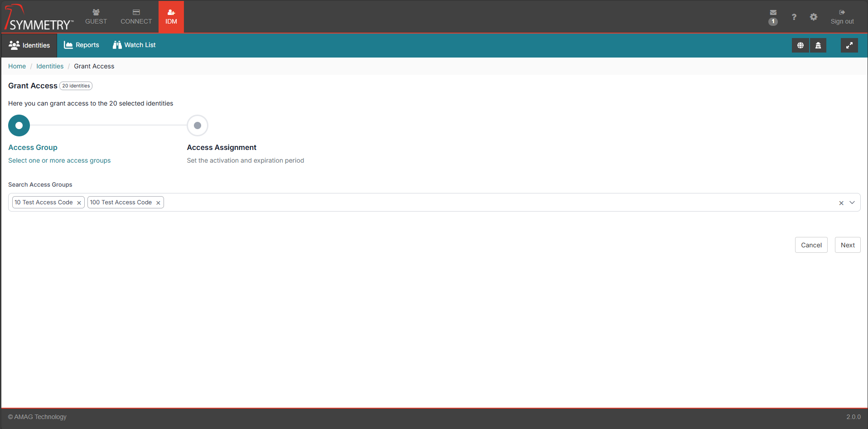Viewport: 868px width, 429px height.
Task: Click the Symmetry logo
Action: pos(39,18)
